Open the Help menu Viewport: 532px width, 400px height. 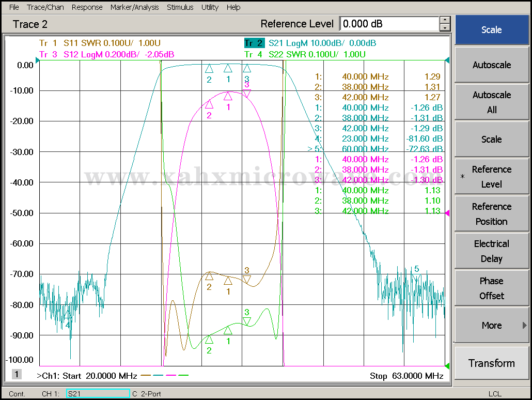233,7
